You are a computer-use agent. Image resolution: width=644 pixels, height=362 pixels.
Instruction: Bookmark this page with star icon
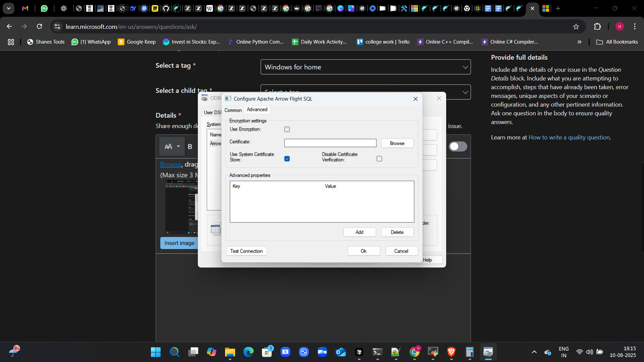pos(576,26)
